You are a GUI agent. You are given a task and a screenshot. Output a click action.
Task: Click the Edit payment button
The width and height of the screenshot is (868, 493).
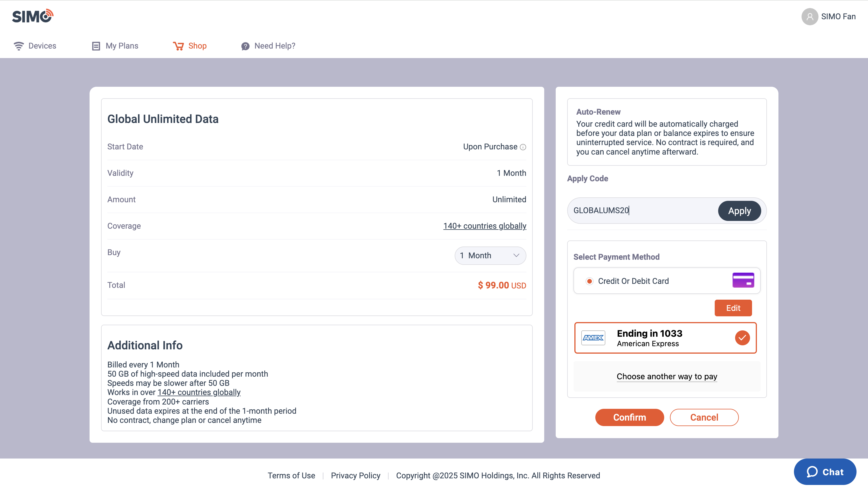[x=733, y=308]
